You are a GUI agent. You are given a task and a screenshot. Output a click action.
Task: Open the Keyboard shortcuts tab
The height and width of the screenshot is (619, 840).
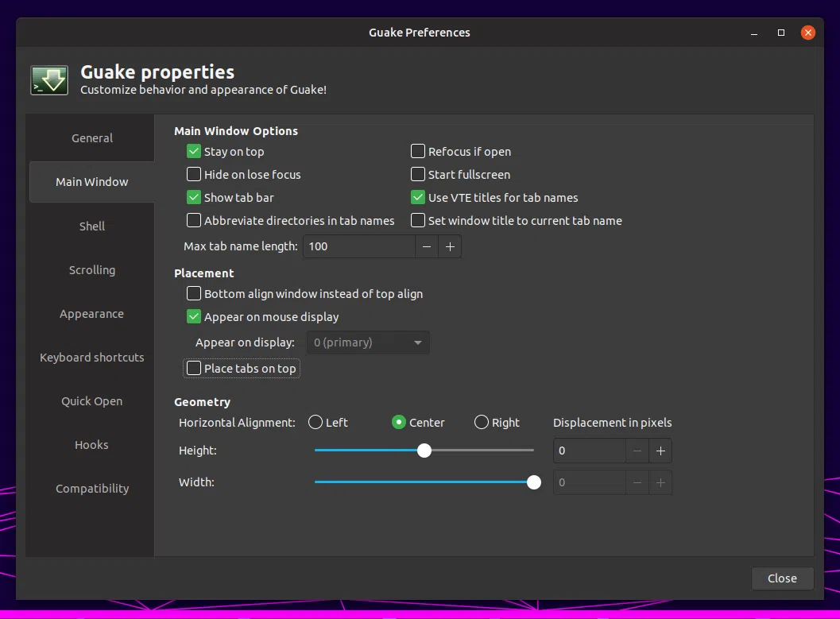[91, 357]
